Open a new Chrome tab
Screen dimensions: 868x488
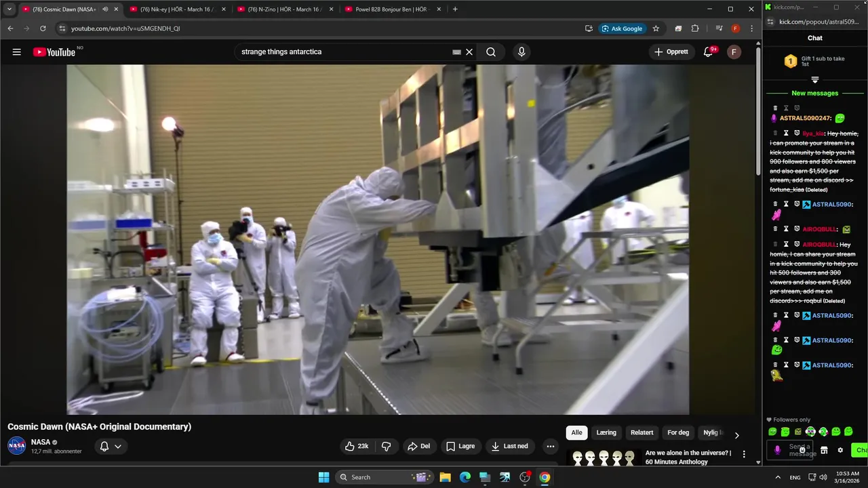pyautogui.click(x=455, y=9)
